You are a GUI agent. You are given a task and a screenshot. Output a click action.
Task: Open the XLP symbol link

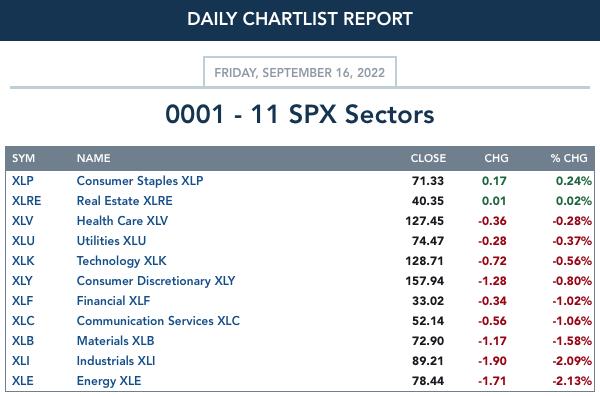pos(23,181)
